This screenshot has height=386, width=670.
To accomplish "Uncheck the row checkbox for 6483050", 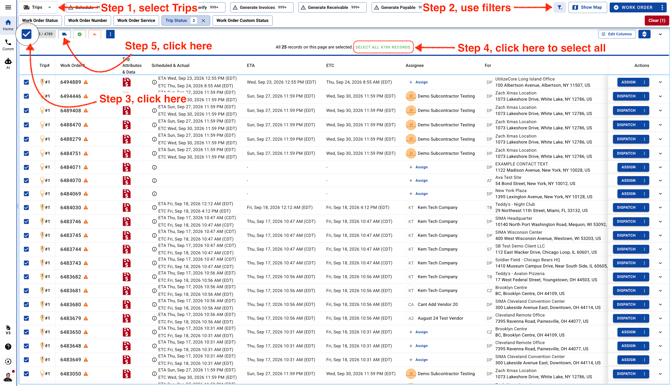I will coord(26,374).
